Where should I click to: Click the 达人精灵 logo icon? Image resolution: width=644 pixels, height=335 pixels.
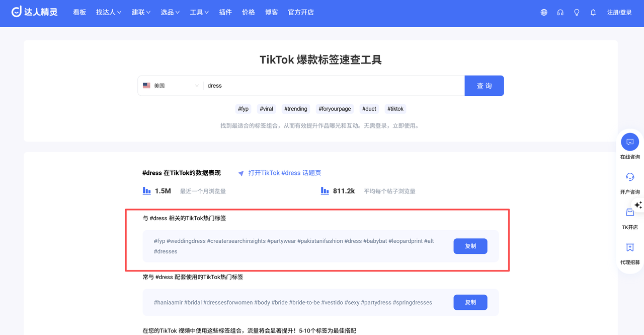[x=17, y=12]
